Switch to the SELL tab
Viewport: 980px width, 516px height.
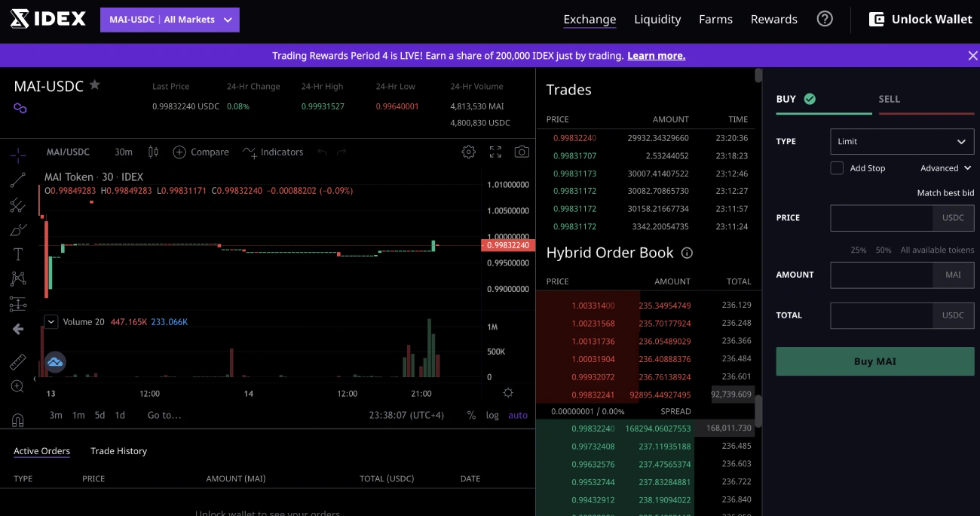point(889,99)
